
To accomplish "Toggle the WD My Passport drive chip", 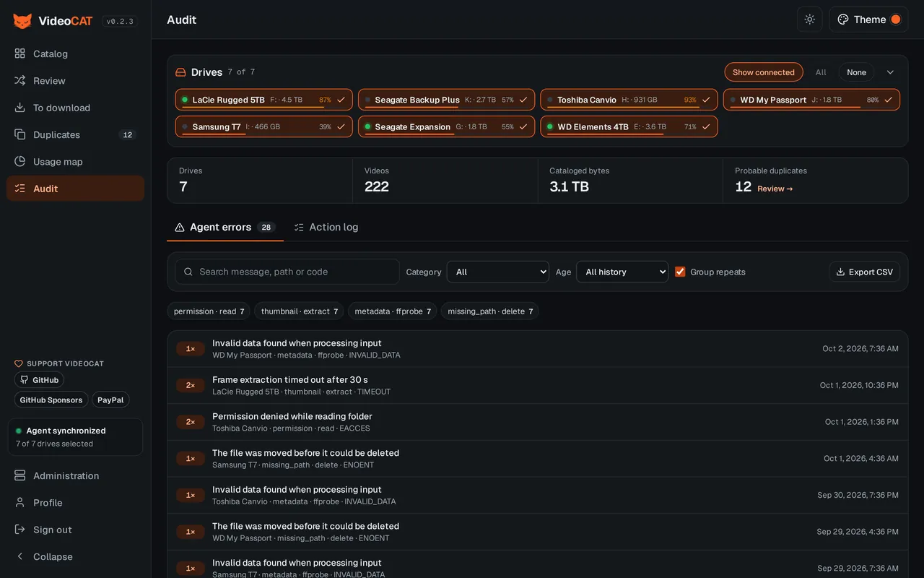I will click(812, 100).
